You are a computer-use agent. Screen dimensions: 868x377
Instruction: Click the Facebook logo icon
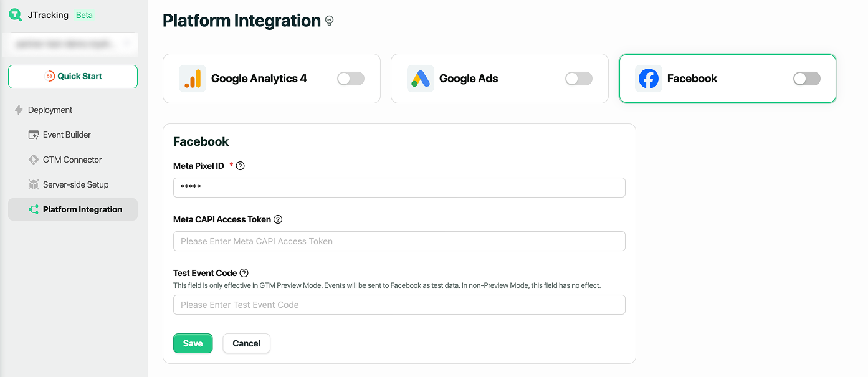(649, 79)
